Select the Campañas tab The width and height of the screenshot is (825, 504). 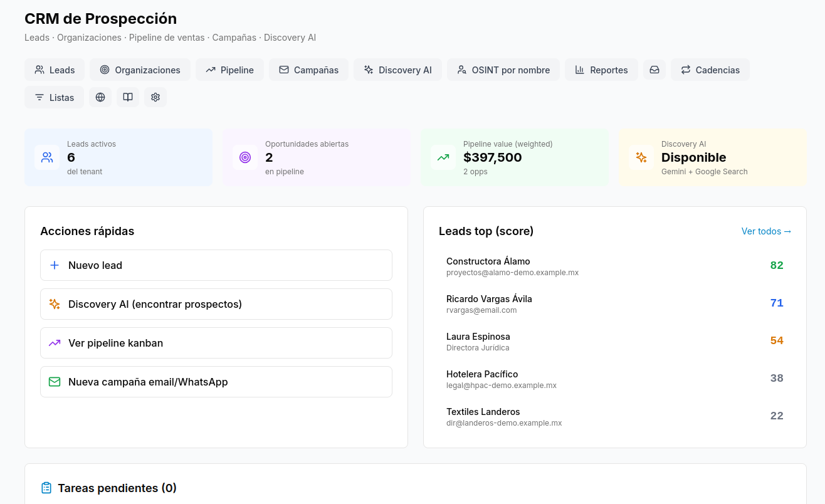[308, 70]
